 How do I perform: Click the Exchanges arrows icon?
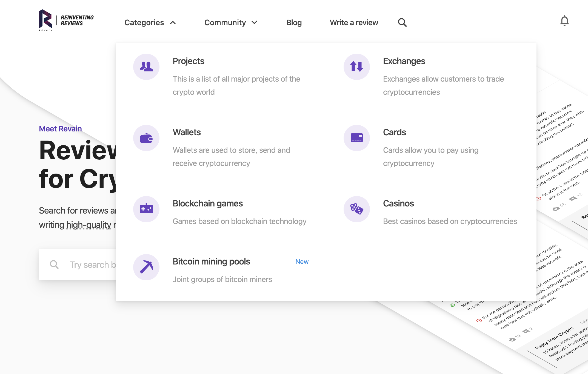tap(356, 67)
